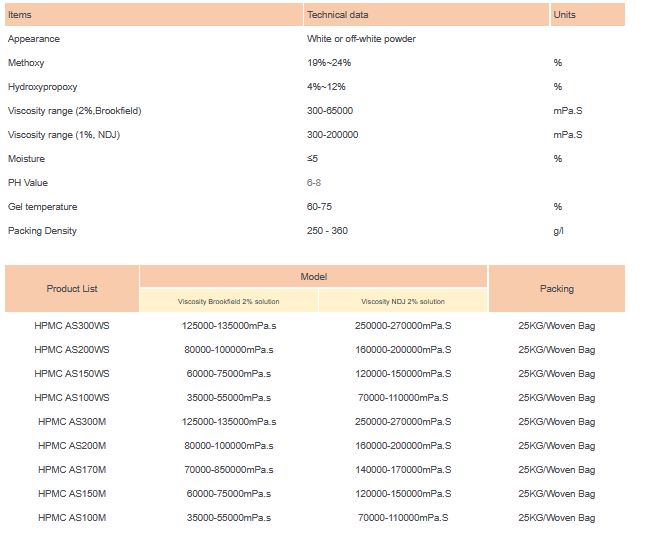The image size is (653, 535).
Task: Click "Viscosity NDJ 2% solution" subheader
Action: coord(403,301)
